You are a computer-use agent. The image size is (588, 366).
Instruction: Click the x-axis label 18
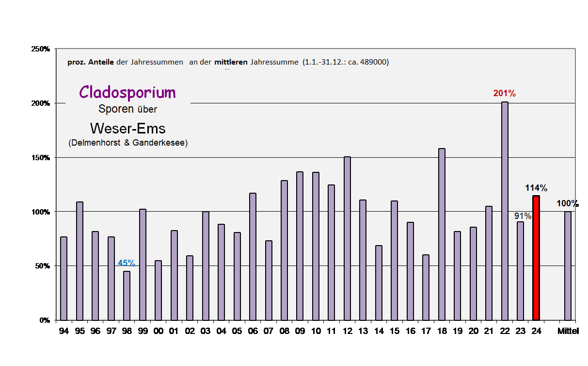(x=442, y=331)
